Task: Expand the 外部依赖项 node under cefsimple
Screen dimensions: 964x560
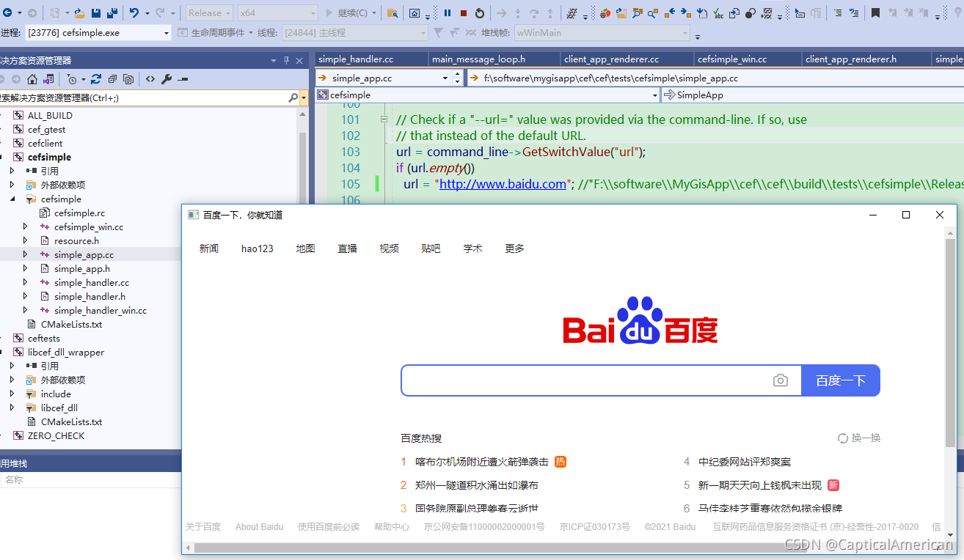Action: pos(12,185)
